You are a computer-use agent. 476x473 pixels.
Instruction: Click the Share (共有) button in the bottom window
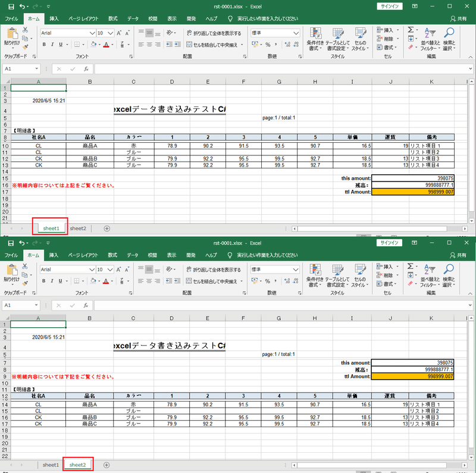click(458, 255)
